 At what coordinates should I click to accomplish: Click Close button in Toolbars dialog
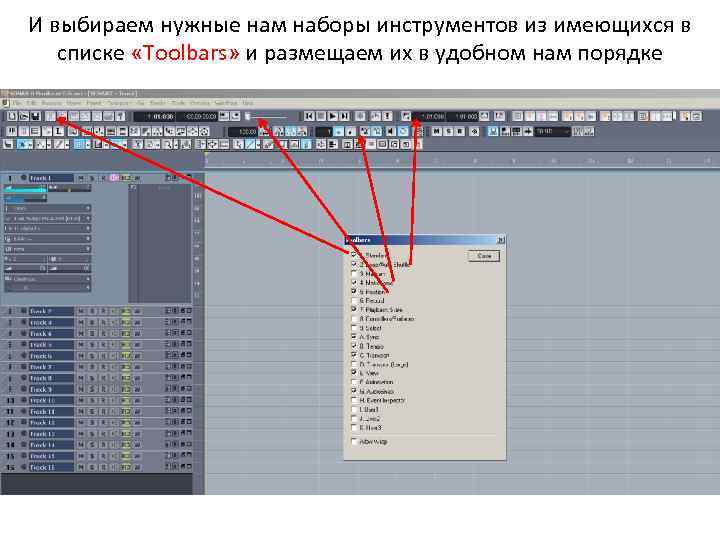pyautogui.click(x=484, y=256)
